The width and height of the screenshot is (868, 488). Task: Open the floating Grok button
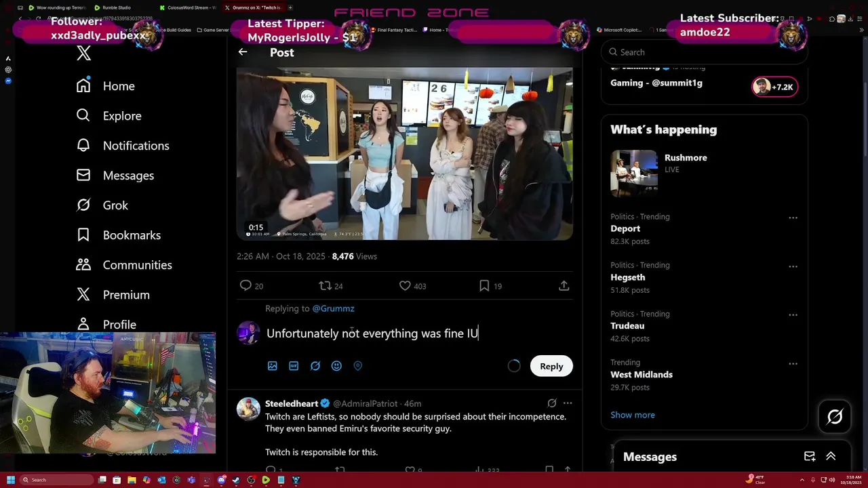pos(835,417)
